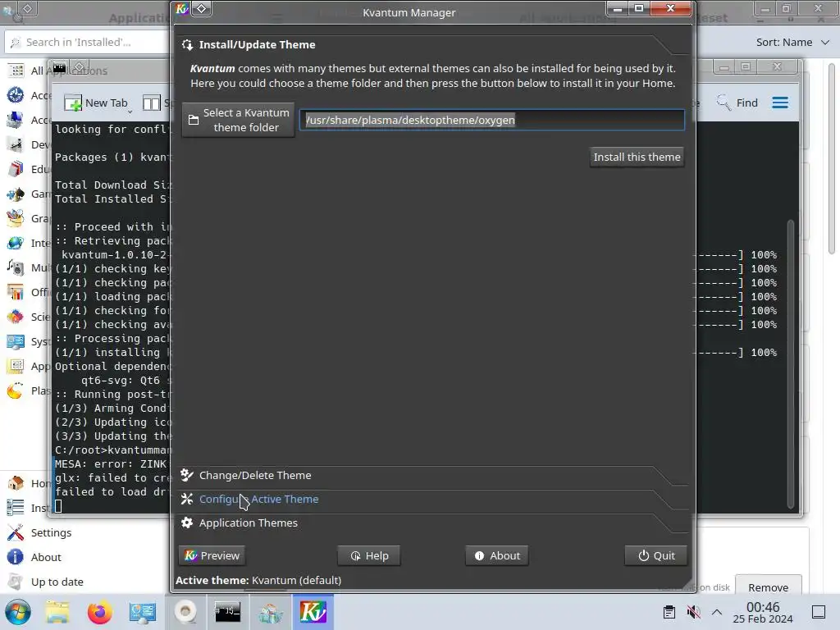840x630 pixels.
Task: Open the Configure Active Theme section
Action: (x=258, y=499)
